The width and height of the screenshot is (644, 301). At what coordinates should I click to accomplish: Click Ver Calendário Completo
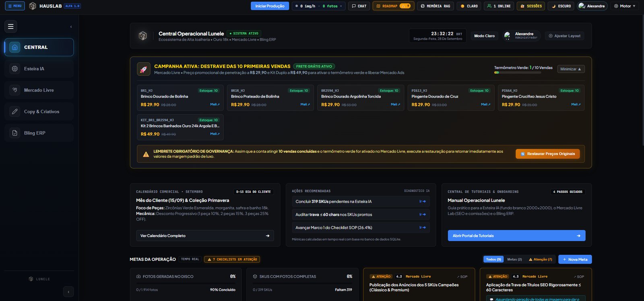click(x=205, y=236)
